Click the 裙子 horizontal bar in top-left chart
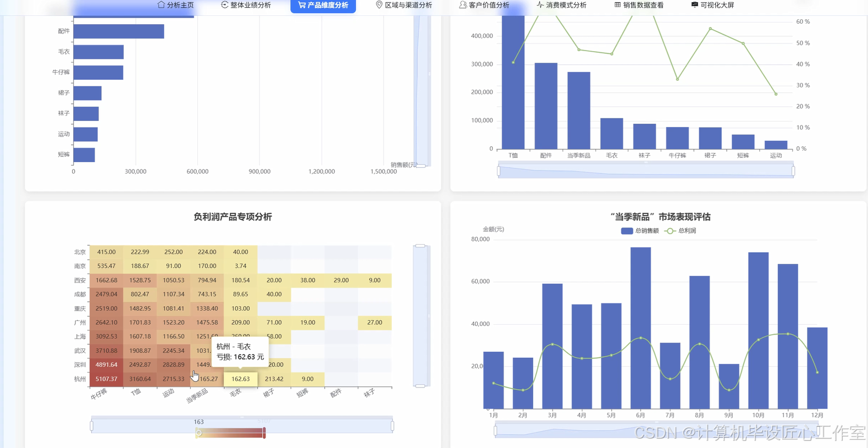This screenshot has width=868, height=448. (87, 93)
